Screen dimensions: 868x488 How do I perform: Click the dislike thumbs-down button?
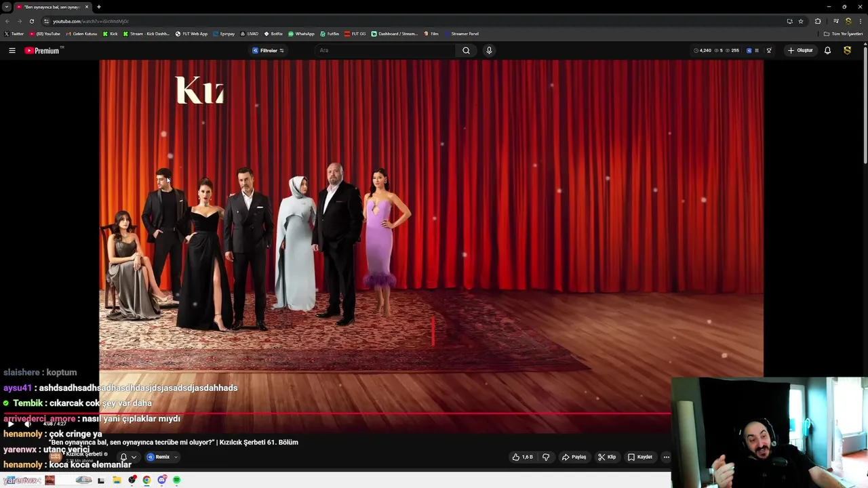point(546,457)
